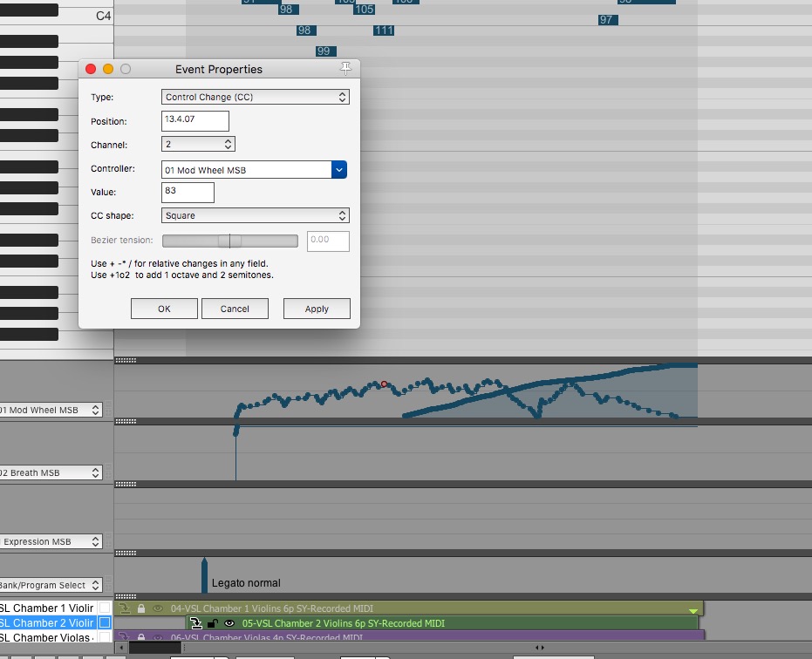Open the Type dropdown showing Control Change
The image size is (812, 659).
[x=256, y=97]
